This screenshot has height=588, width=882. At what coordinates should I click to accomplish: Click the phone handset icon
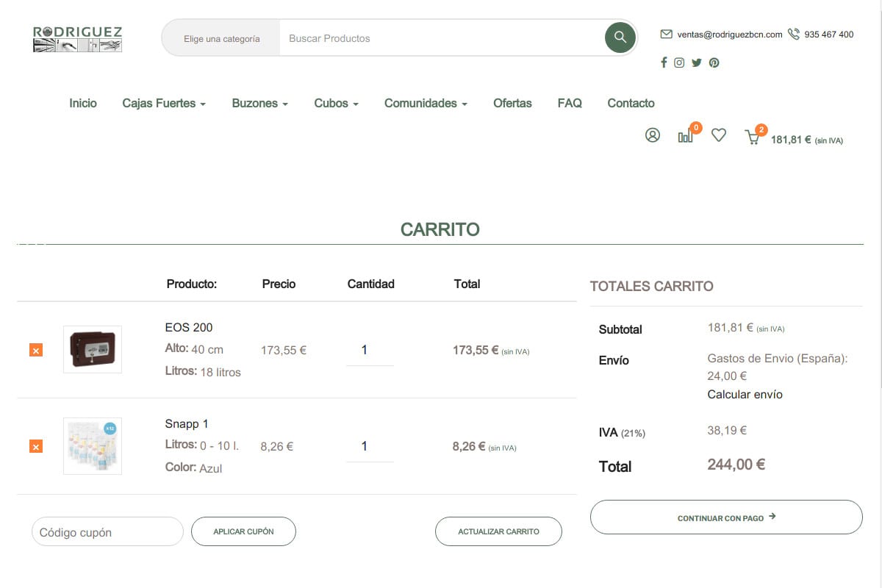point(794,34)
